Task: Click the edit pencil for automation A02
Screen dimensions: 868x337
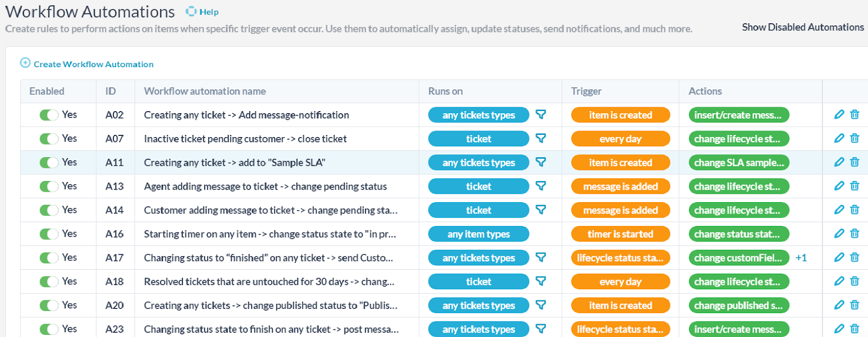Action: [839, 114]
